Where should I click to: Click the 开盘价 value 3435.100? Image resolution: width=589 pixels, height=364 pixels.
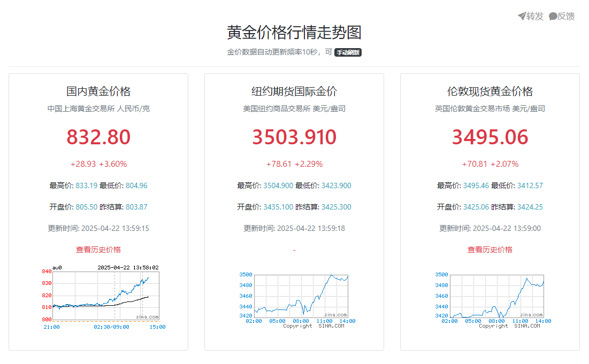pyautogui.click(x=278, y=207)
